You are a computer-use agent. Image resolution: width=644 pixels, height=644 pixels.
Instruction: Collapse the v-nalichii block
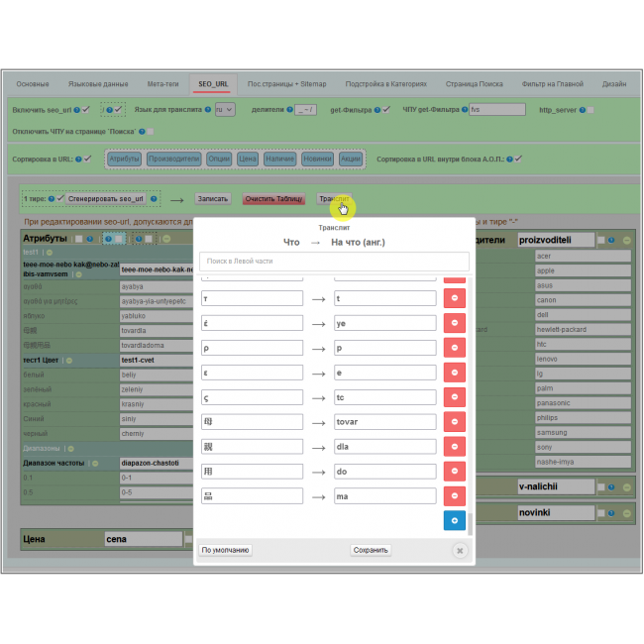627,486
